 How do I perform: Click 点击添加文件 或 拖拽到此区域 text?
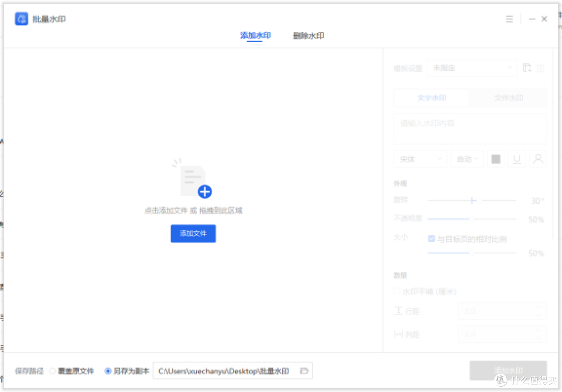point(193,211)
